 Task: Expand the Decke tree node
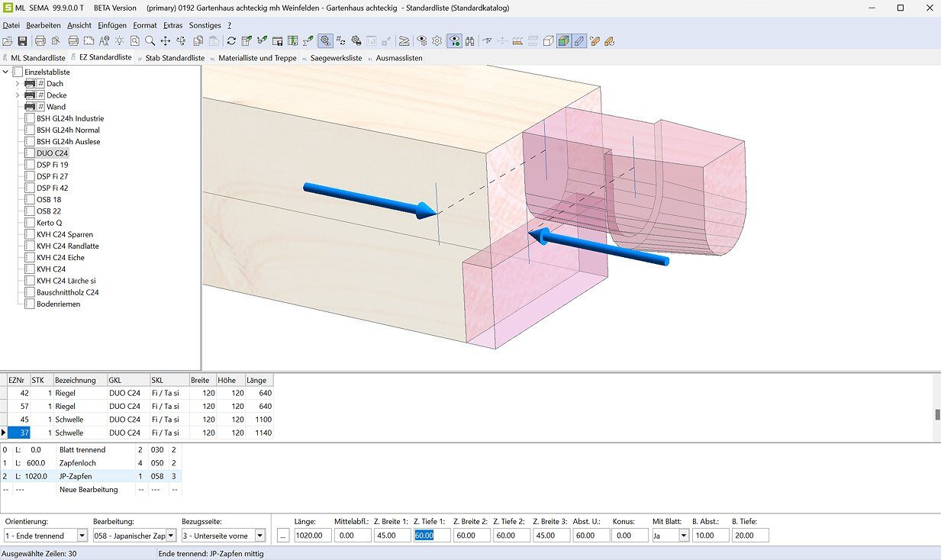[x=18, y=95]
